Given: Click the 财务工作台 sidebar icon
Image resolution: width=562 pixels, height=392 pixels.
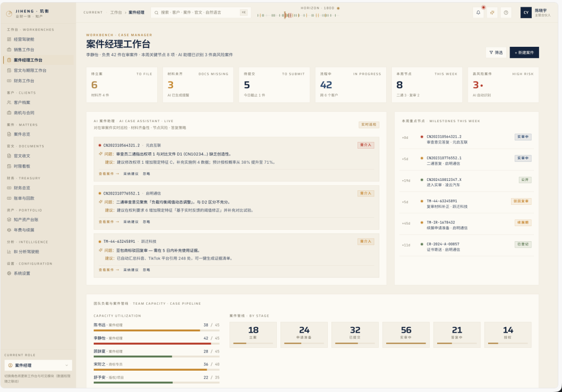Looking at the screenshot, I should click(x=9, y=81).
